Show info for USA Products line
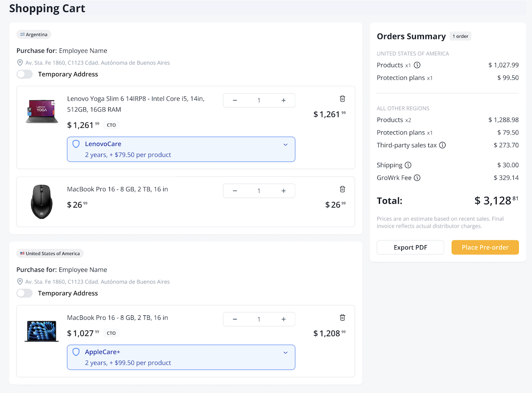Screen dimensions: 532x393 [x=417, y=65]
